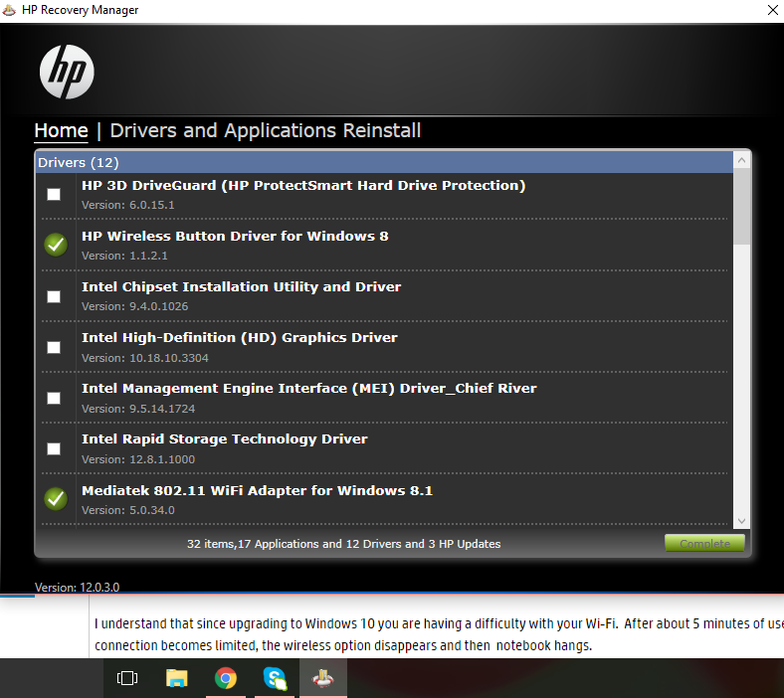The width and height of the screenshot is (784, 698).
Task: Select Intel Chipset Installation Utility and Driver
Action: click(x=241, y=286)
